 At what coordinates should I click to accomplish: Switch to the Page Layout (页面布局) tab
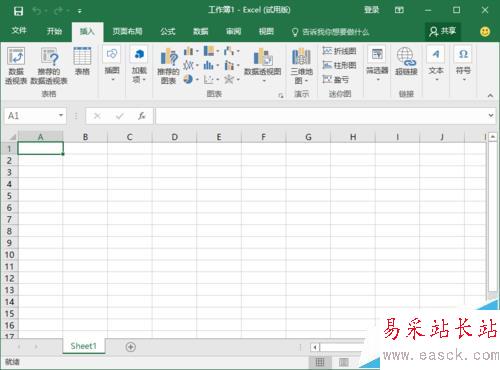[x=127, y=31]
